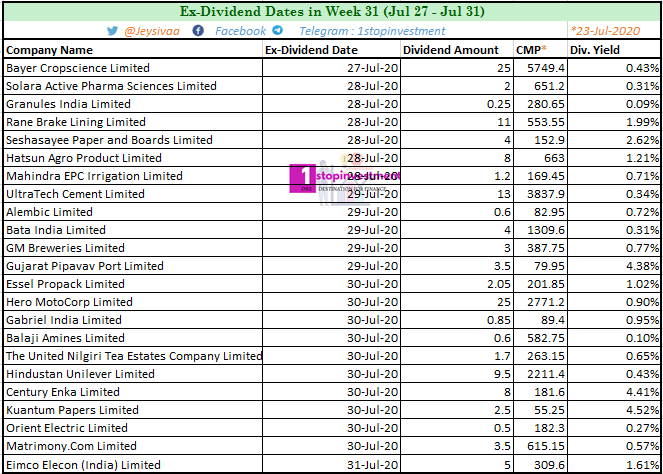Click the Facebook logo icon
This screenshot has height=474, width=663.
[x=198, y=30]
